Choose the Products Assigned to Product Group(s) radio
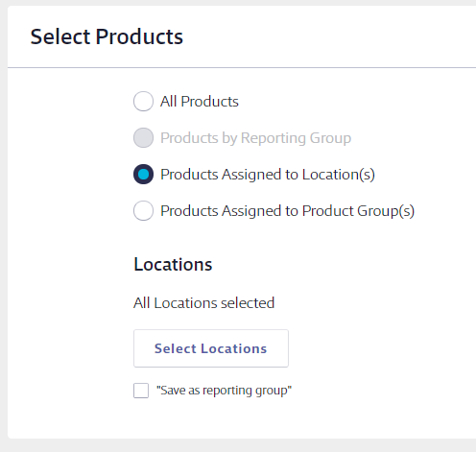The width and height of the screenshot is (476, 452). 143,211
